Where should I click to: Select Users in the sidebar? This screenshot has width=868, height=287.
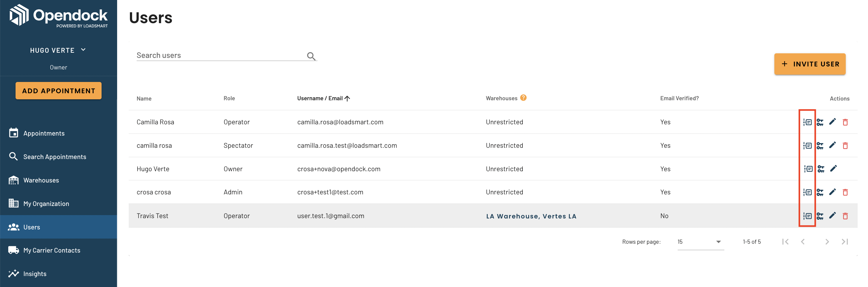click(58, 227)
